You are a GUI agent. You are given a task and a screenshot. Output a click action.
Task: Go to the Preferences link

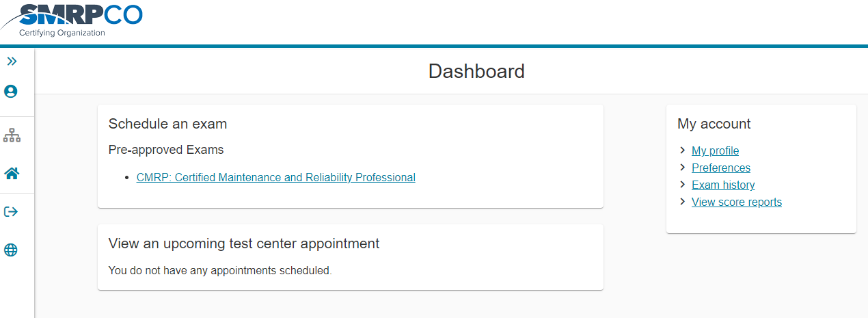coord(720,168)
